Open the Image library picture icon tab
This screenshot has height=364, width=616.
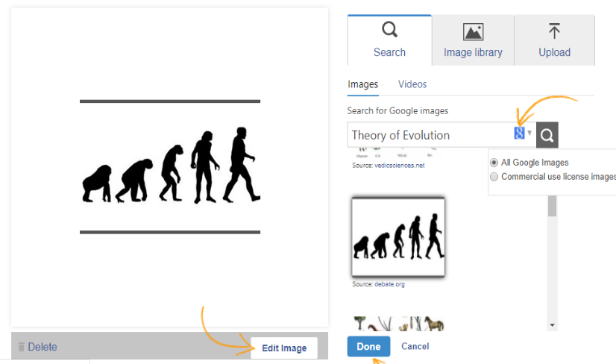pyautogui.click(x=473, y=32)
